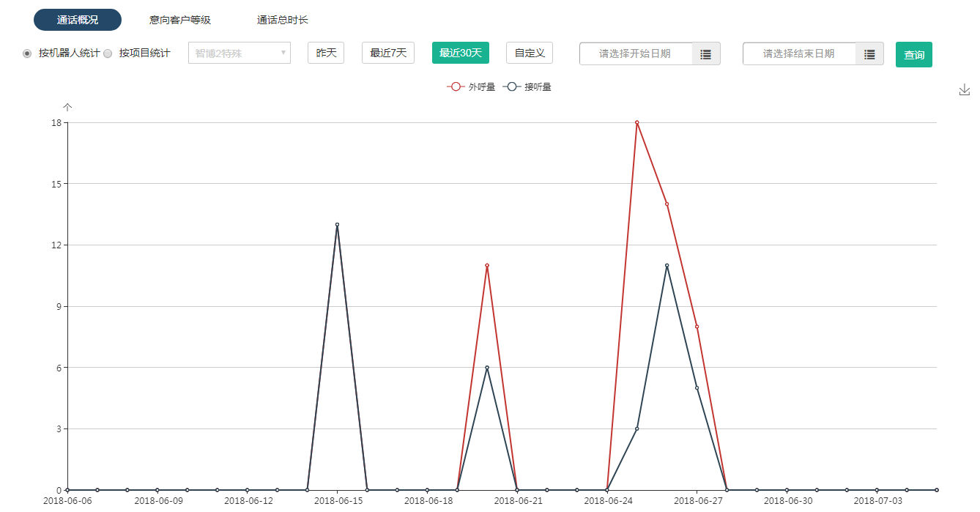Filter by 最近30天
The height and width of the screenshot is (512, 980).
coord(461,53)
